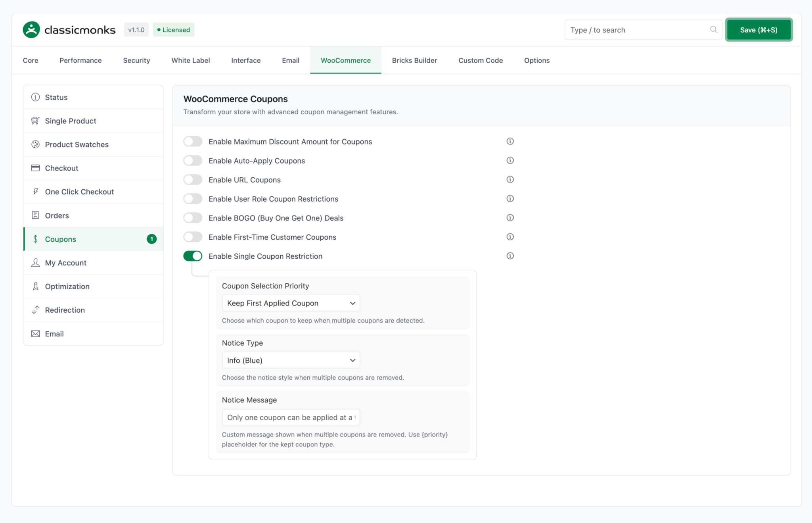Open Coupon Selection Priority dropdown
The image size is (812, 523).
tap(291, 303)
